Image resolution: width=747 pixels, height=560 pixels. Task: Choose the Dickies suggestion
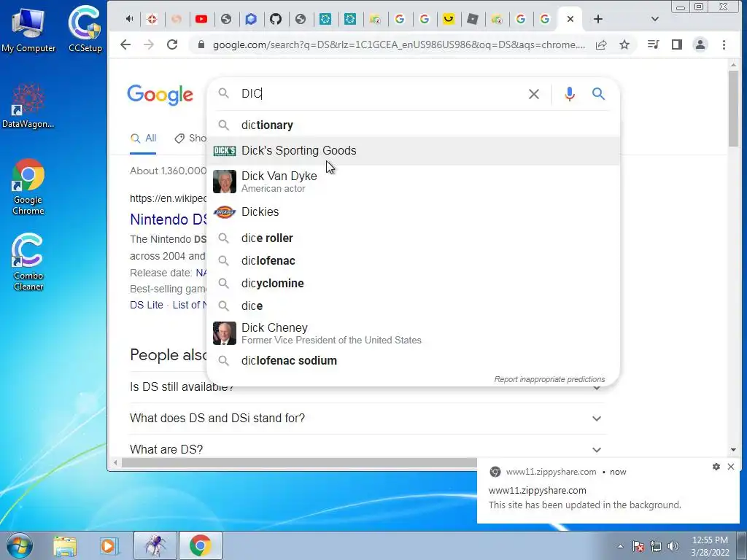(413, 212)
